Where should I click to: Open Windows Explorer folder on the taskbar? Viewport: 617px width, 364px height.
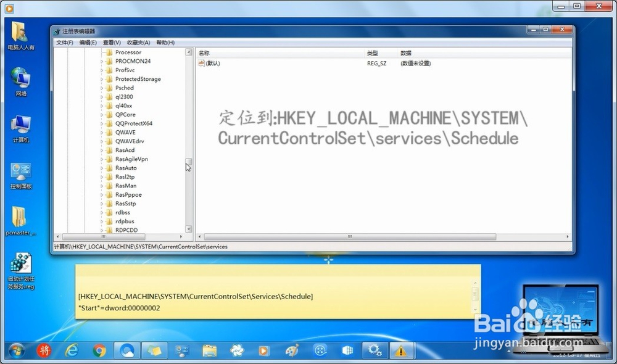coord(209,350)
